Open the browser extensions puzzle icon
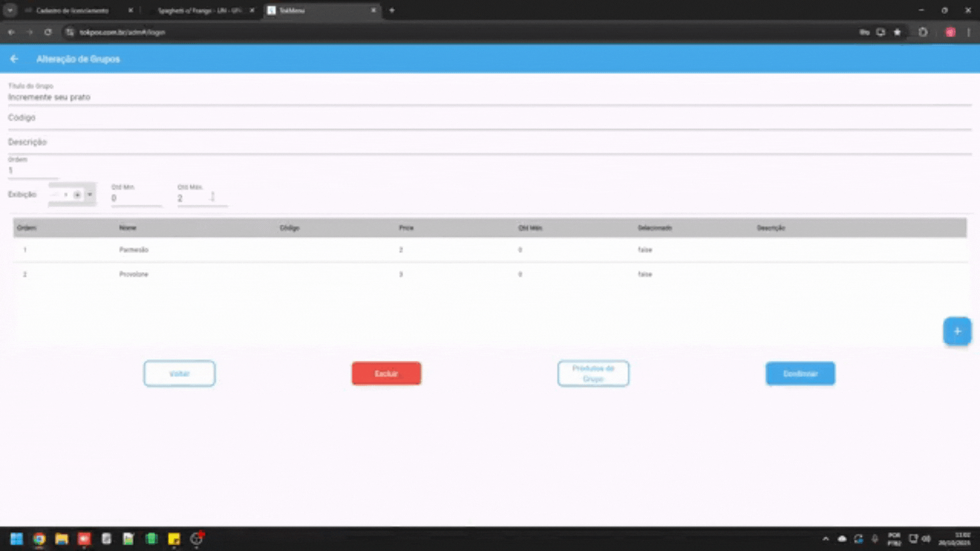 (x=923, y=32)
